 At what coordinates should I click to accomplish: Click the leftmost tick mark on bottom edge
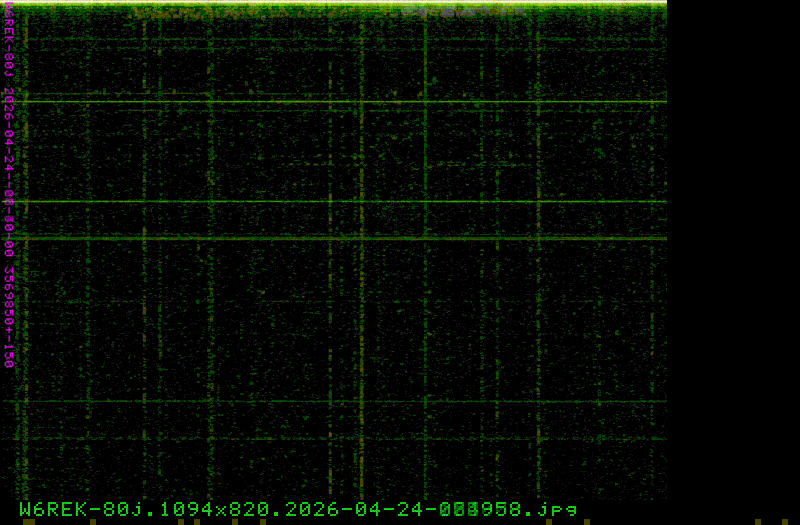[28, 521]
